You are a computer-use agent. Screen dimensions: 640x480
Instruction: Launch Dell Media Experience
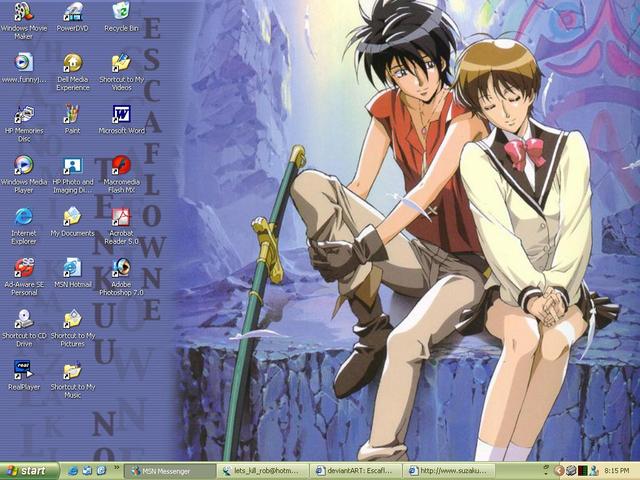coord(73,72)
